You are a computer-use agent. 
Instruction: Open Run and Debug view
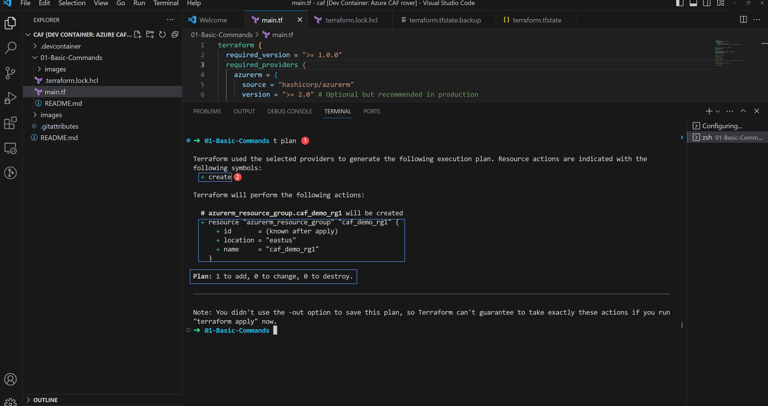[x=11, y=98]
